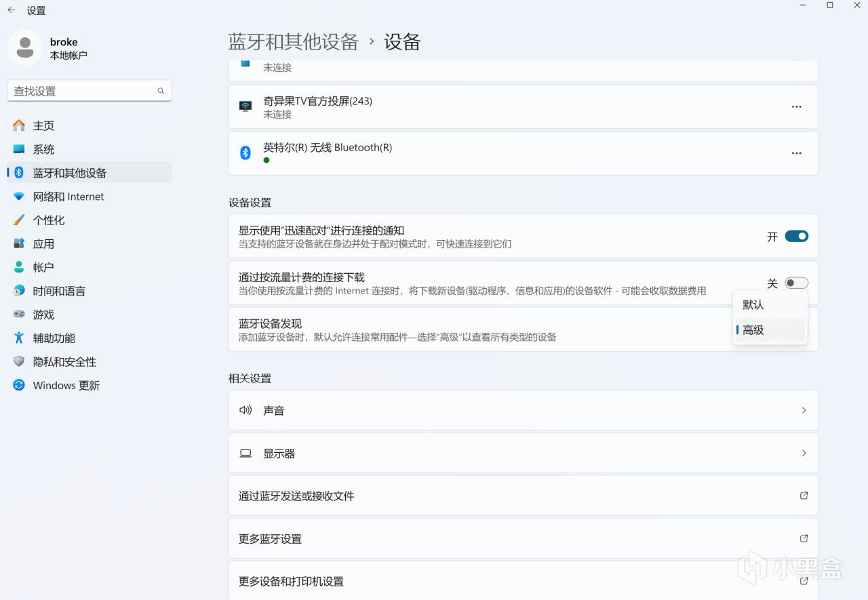Image resolution: width=868 pixels, height=600 pixels.
Task: Open Windows 更新 settings page
Action: 90,385
